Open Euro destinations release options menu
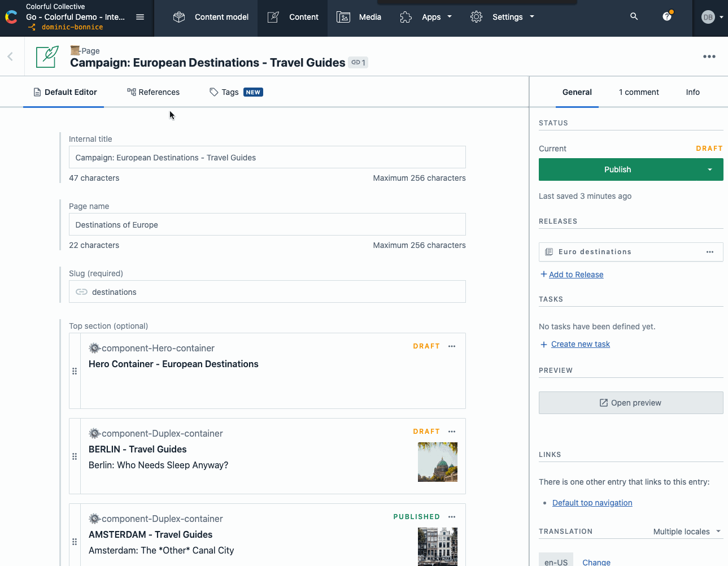 click(x=710, y=252)
